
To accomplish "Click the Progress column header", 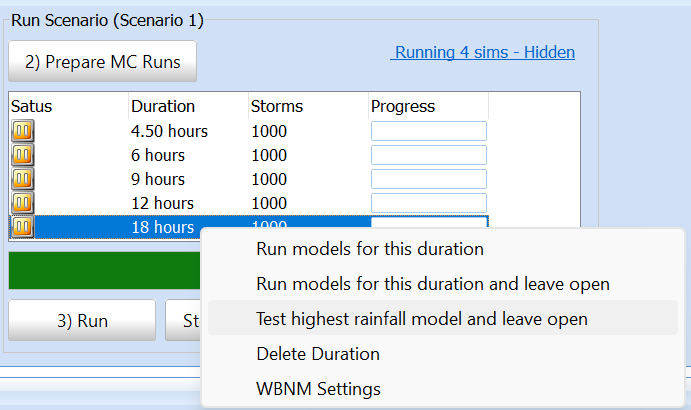I will (403, 106).
